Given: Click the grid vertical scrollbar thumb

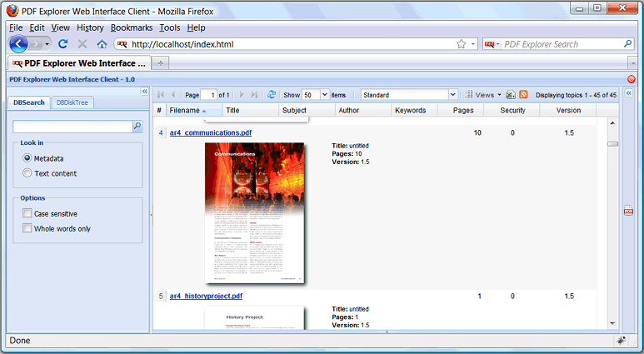Looking at the screenshot, I should tap(612, 144).
